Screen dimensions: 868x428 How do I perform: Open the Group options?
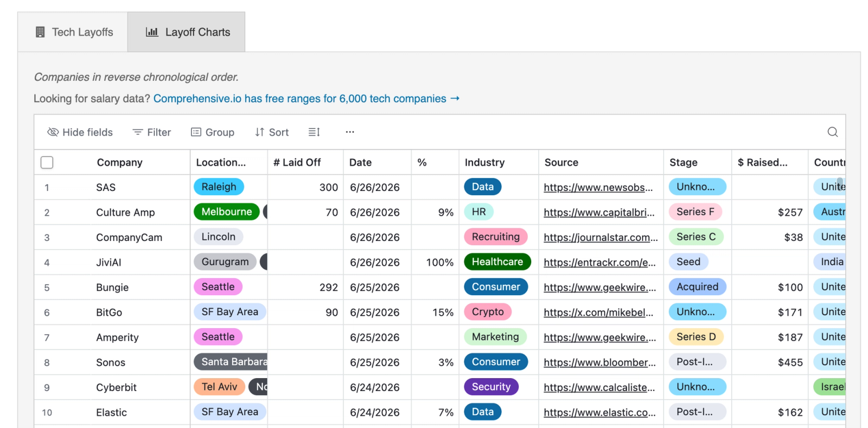point(213,132)
